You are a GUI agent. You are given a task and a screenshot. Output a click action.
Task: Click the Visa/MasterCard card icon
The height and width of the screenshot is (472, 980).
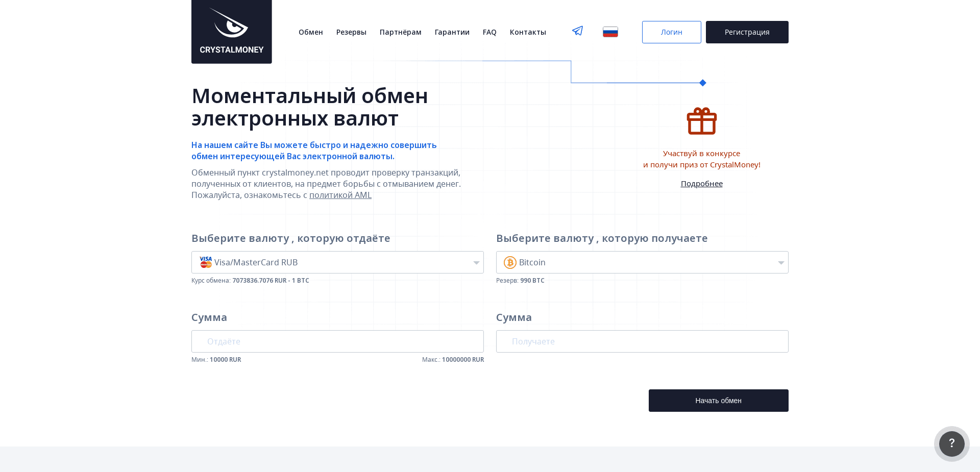(205, 262)
